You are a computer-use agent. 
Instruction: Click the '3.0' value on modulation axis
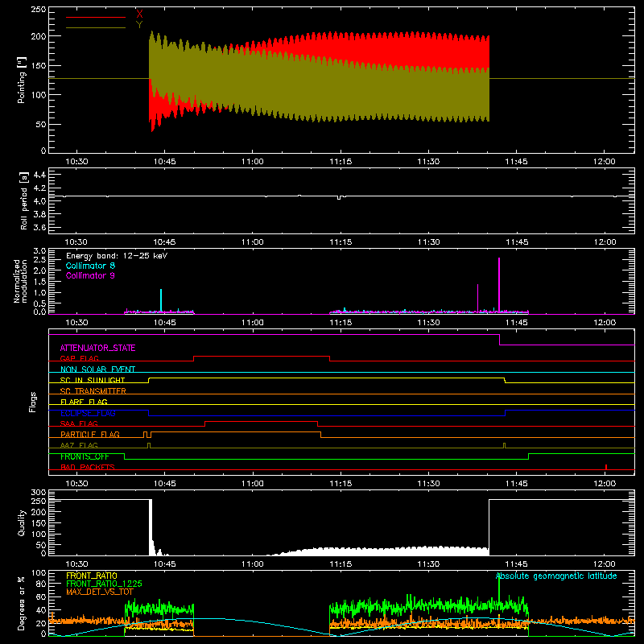point(39,251)
